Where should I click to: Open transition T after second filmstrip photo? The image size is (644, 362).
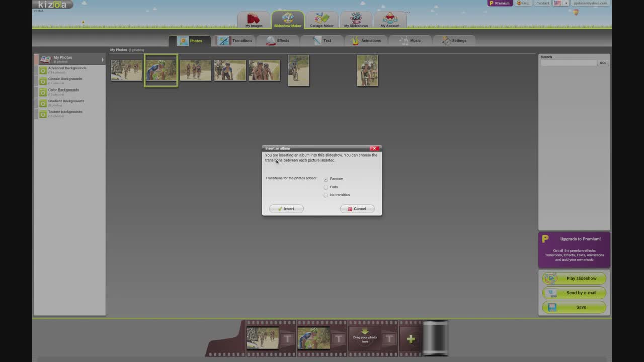pos(339,339)
